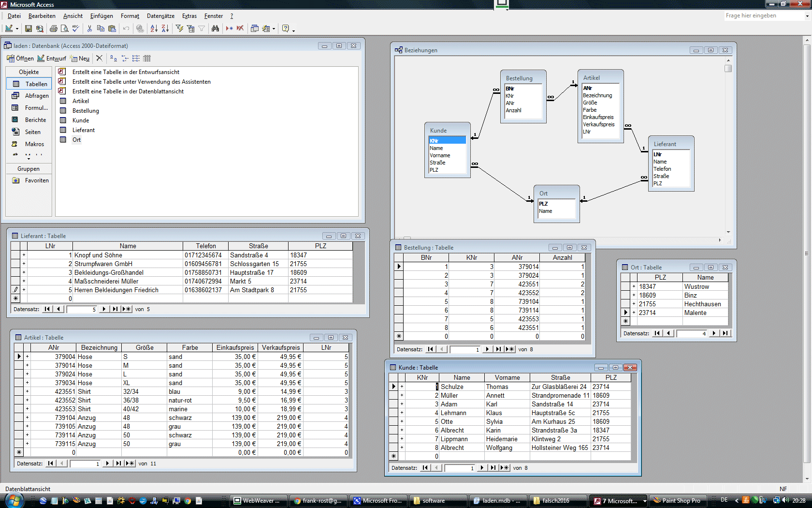Run the spelling check icon
Image resolution: width=812 pixels, height=508 pixels.
tap(75, 29)
